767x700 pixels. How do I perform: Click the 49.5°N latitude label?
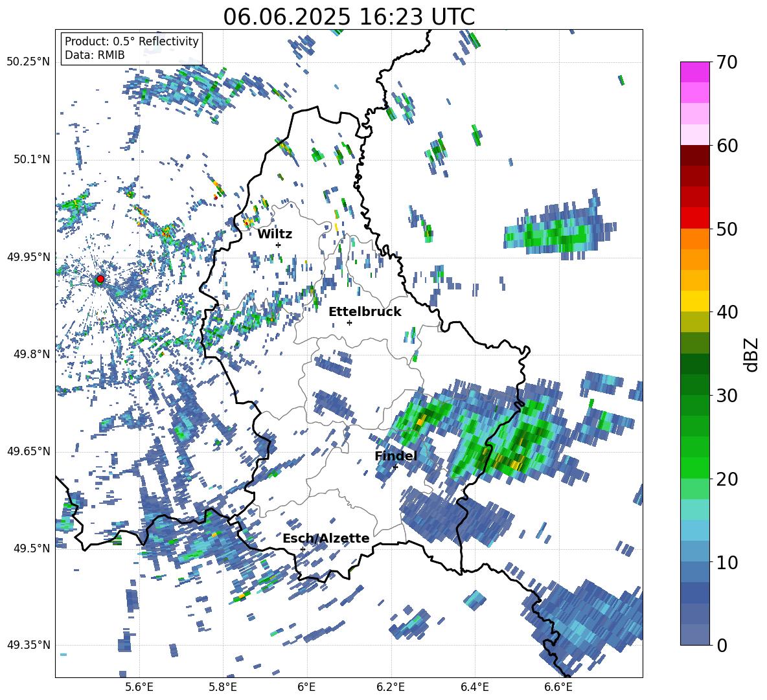pyautogui.click(x=31, y=548)
